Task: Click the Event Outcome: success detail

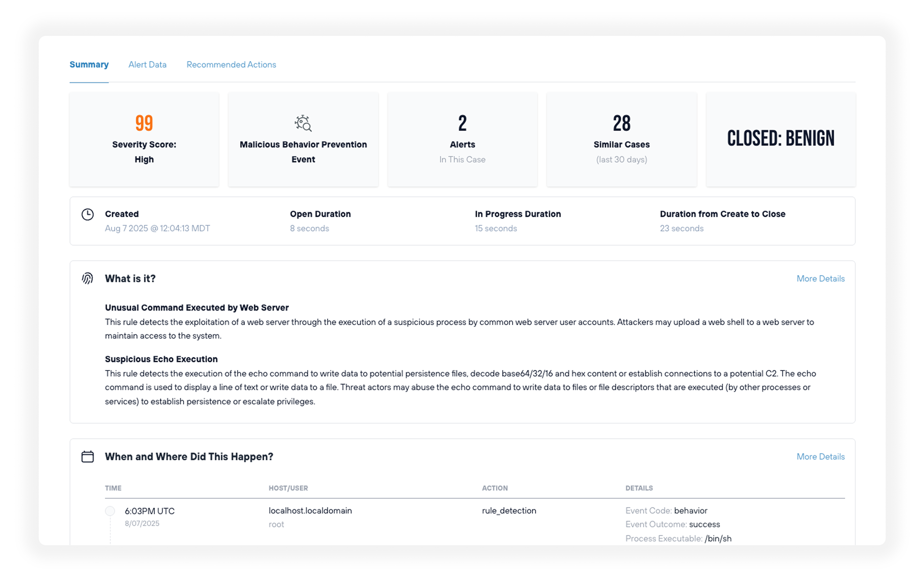Action: 673,524
